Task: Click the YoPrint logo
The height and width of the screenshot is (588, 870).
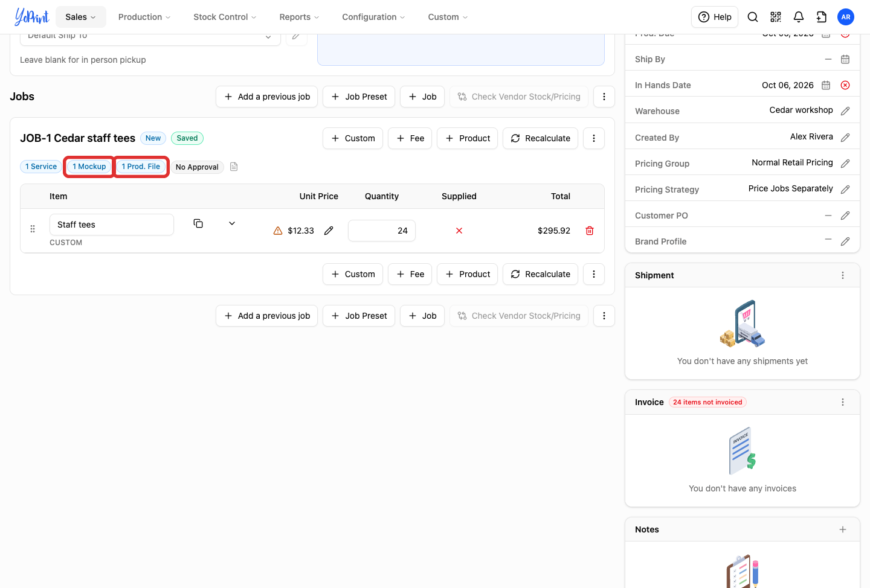Action: (31, 17)
